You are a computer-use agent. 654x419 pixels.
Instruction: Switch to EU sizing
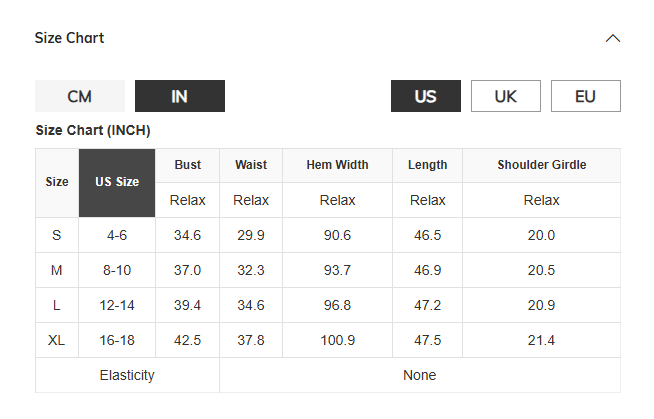tap(586, 96)
